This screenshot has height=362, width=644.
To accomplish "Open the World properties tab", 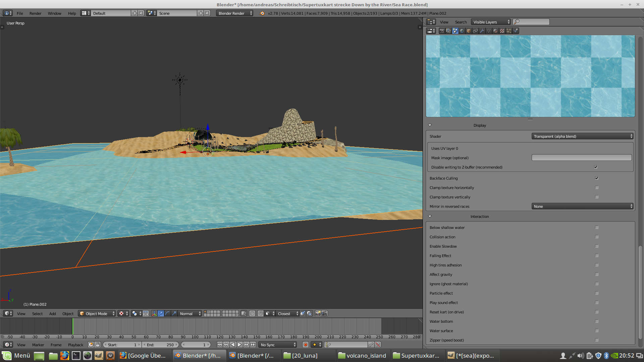I will [462, 31].
